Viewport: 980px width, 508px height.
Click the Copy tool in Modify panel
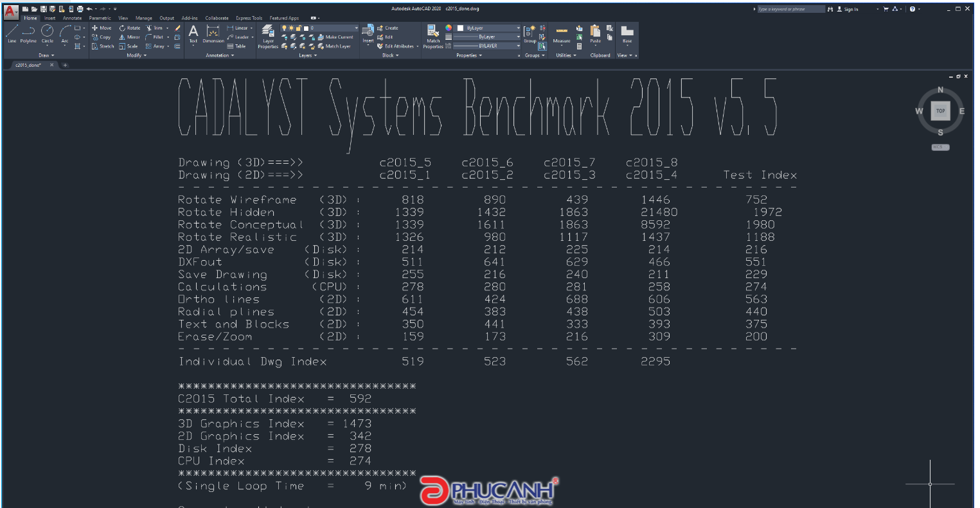pyautogui.click(x=102, y=37)
